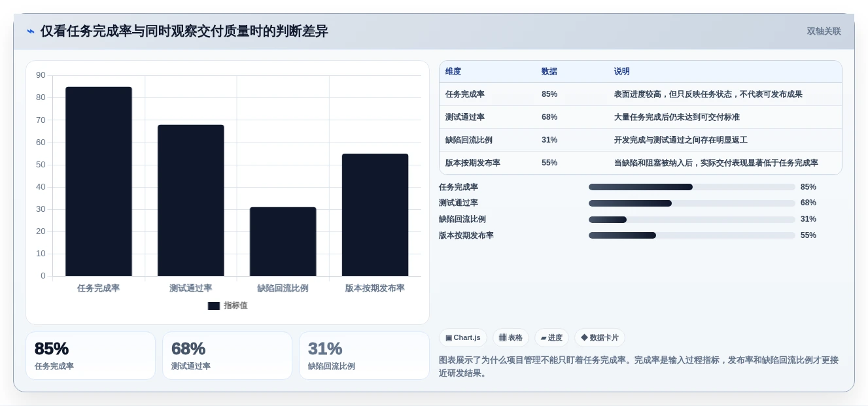Click the 双轴关联 label in the header

[x=824, y=31]
